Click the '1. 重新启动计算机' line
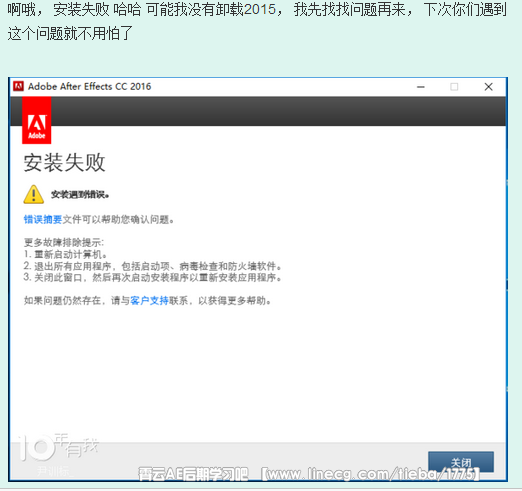Viewport: 522px width, 491px height. pyautogui.click(x=65, y=254)
